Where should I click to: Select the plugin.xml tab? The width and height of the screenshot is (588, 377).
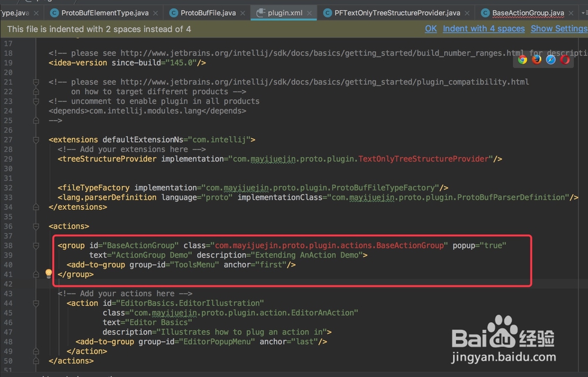pyautogui.click(x=285, y=13)
